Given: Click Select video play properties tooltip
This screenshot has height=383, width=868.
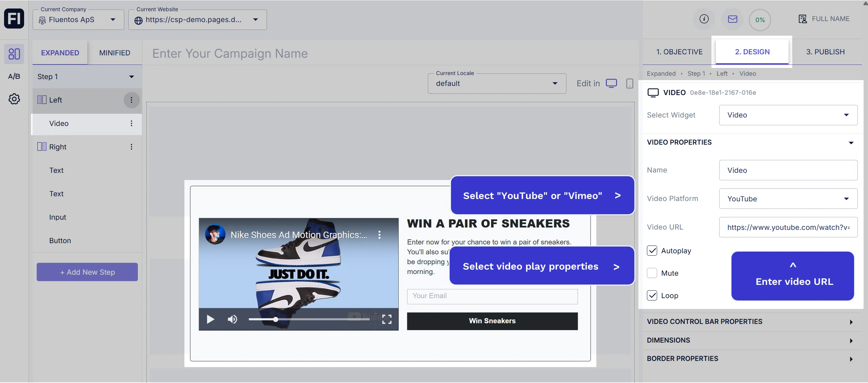Looking at the screenshot, I should click(x=542, y=266).
